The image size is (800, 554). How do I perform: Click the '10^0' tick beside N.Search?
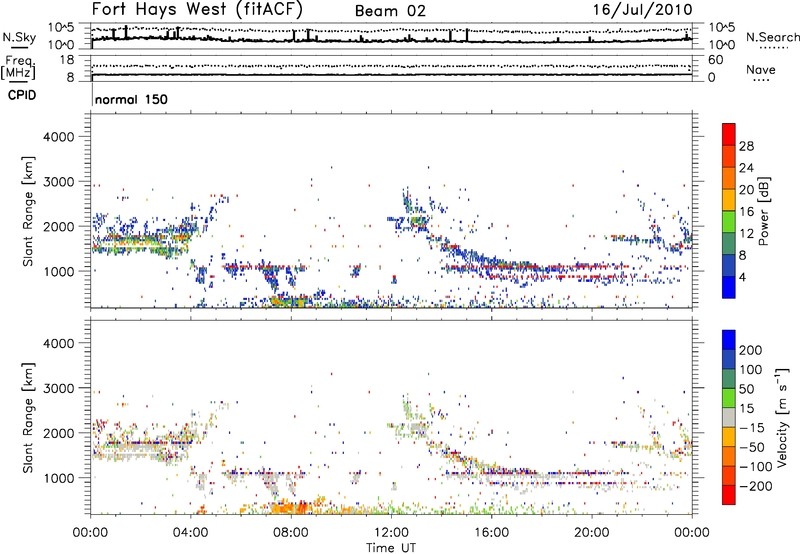721,45
